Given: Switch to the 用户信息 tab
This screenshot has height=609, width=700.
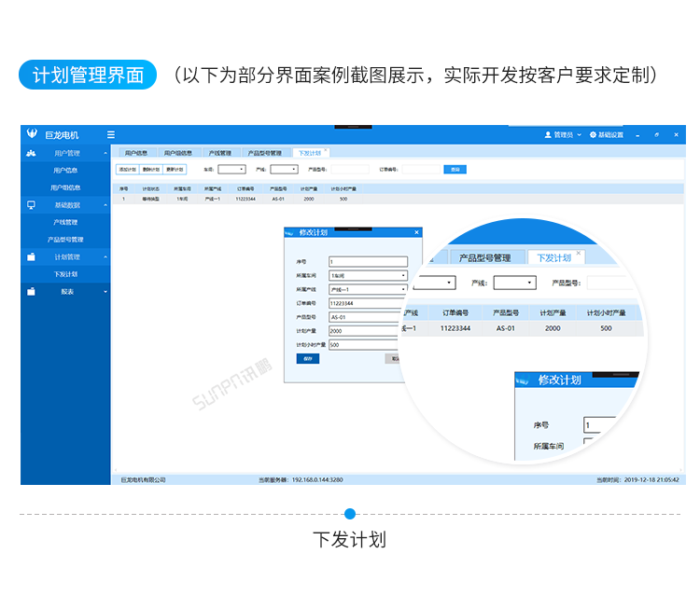Looking at the screenshot, I should pos(135,152).
